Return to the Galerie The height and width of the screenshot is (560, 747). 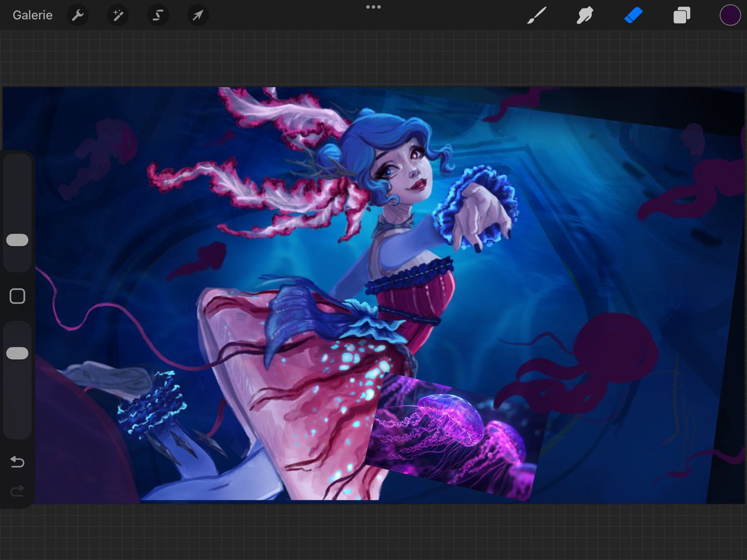pos(32,15)
